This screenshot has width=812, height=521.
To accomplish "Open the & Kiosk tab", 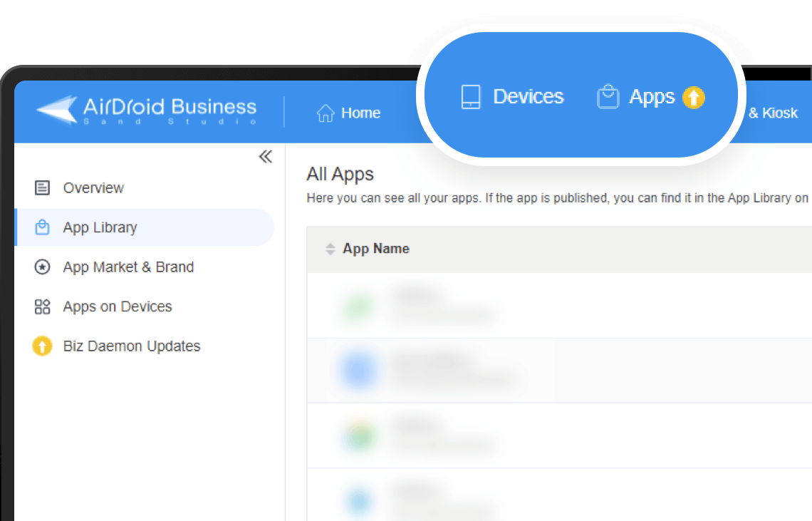I will (773, 113).
